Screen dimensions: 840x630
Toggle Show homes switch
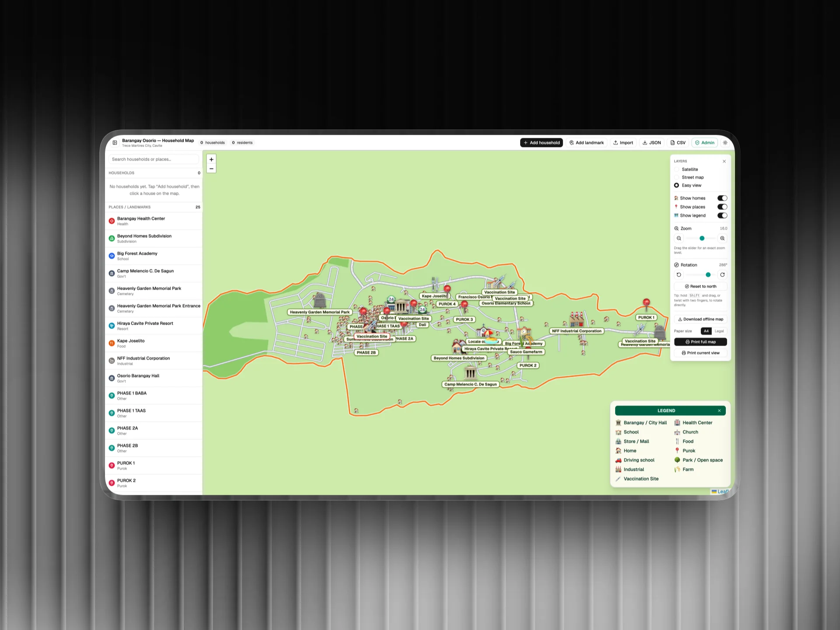pos(722,198)
